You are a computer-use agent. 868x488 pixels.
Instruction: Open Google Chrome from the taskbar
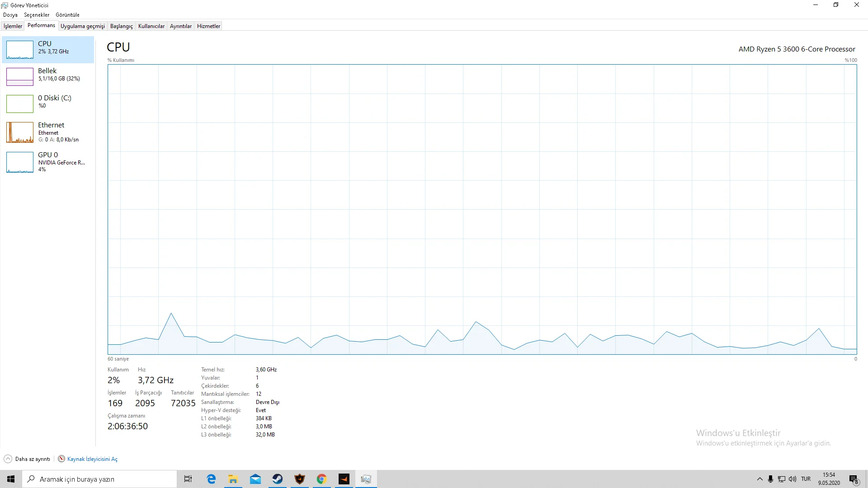pos(321,479)
